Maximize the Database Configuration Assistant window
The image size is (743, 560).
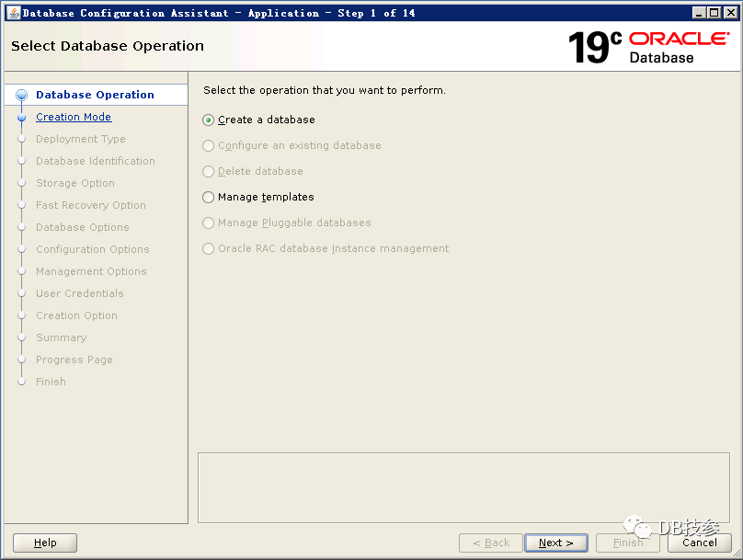[x=714, y=13]
